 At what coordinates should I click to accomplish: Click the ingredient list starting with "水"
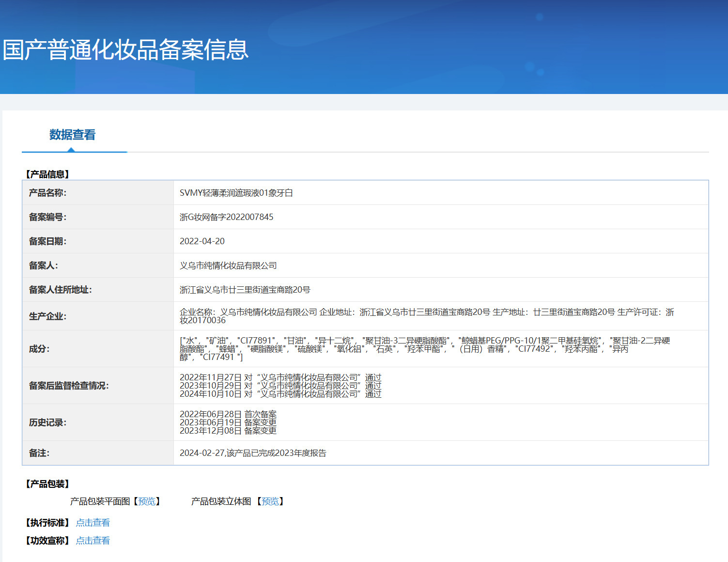click(425, 349)
